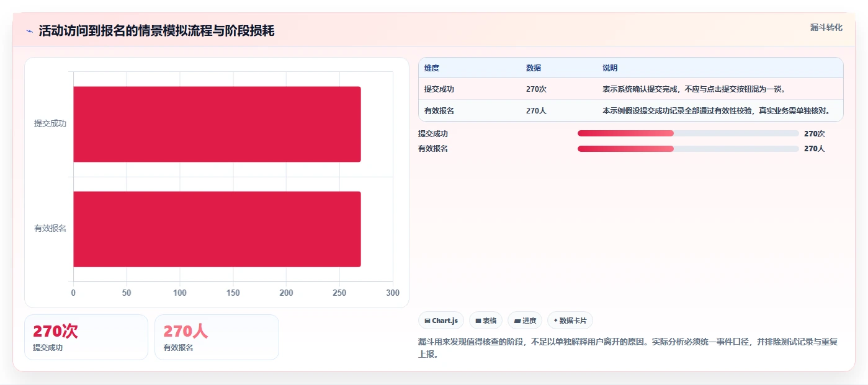
Task: Click the lightning icon beside the title
Action: [x=29, y=31]
